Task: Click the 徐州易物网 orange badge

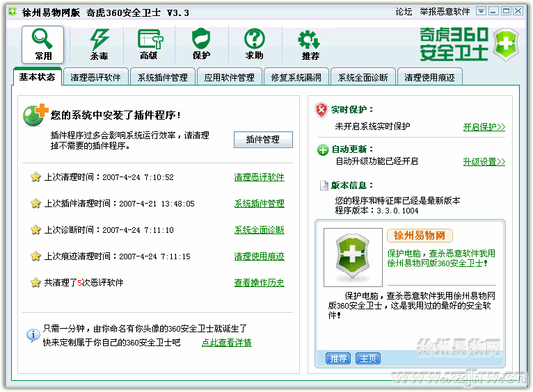Action: pos(420,235)
